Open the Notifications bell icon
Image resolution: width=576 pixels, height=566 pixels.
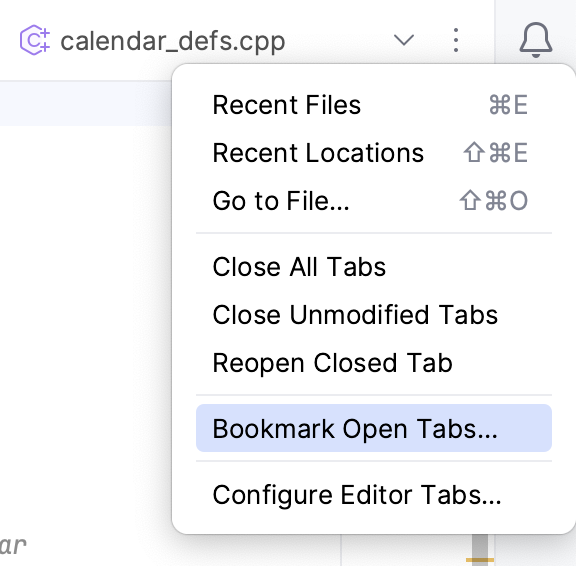pos(536,40)
